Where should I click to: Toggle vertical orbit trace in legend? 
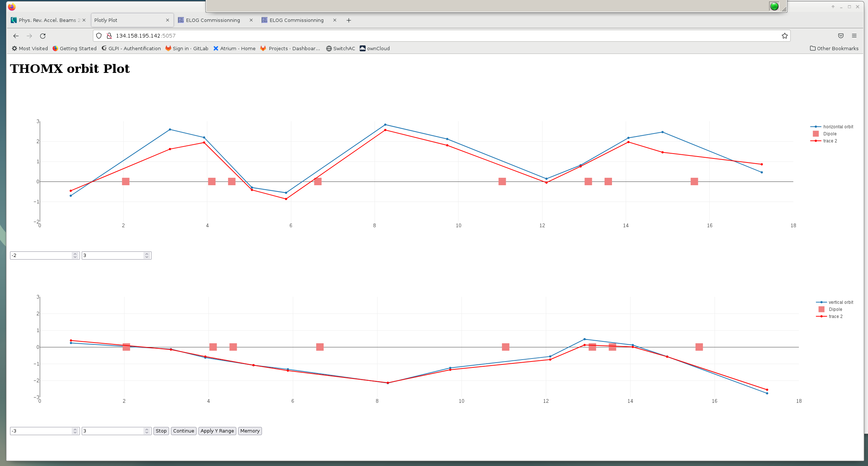pyautogui.click(x=840, y=302)
